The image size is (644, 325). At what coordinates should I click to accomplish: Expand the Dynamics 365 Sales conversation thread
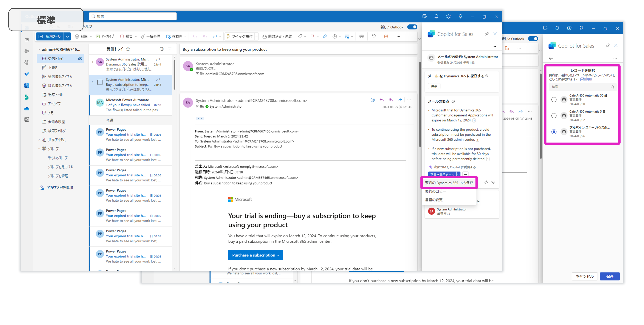point(93,62)
